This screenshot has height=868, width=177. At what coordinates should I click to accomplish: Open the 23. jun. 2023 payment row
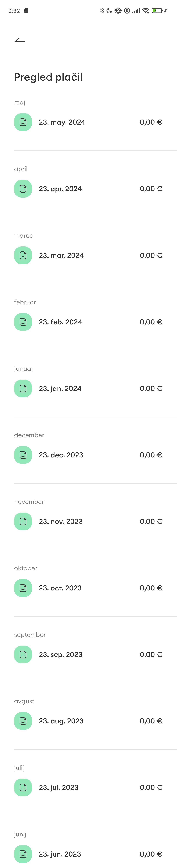(x=88, y=854)
